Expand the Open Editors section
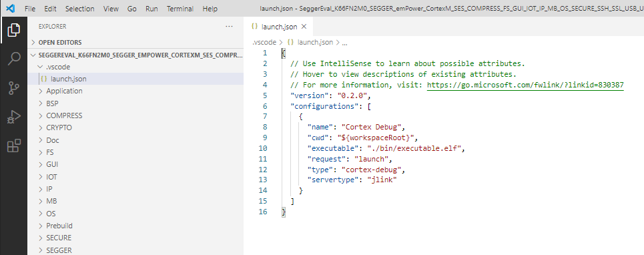 click(x=135, y=42)
